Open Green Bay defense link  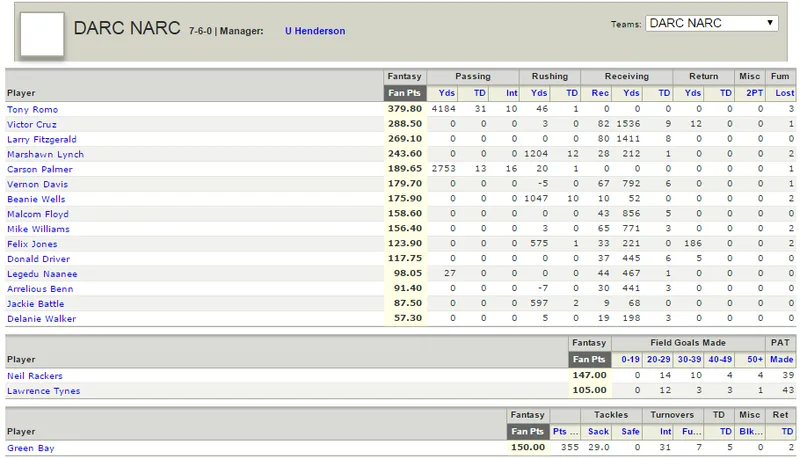[x=30, y=448]
